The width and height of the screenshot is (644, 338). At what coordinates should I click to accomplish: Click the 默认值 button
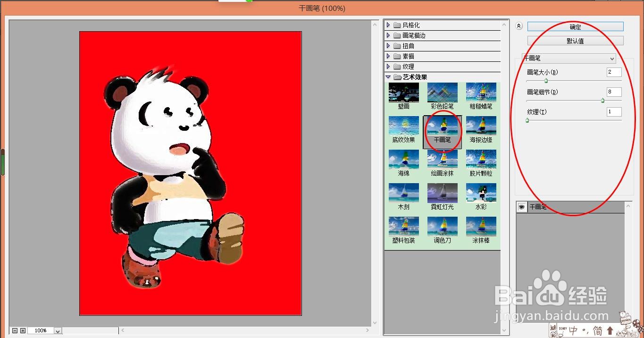[575, 41]
